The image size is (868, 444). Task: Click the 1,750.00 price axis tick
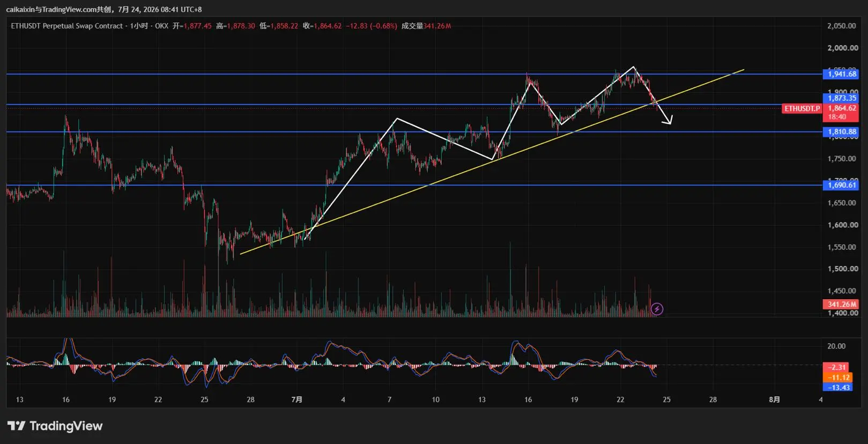(x=842, y=159)
